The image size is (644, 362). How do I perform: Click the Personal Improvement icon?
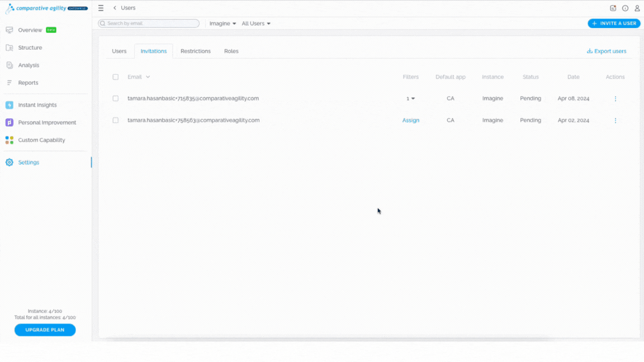[10, 123]
